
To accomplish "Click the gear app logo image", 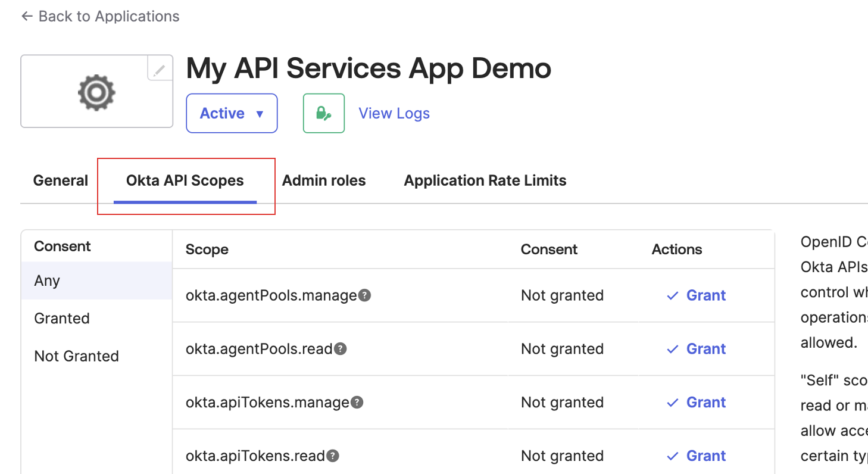I will tap(96, 92).
